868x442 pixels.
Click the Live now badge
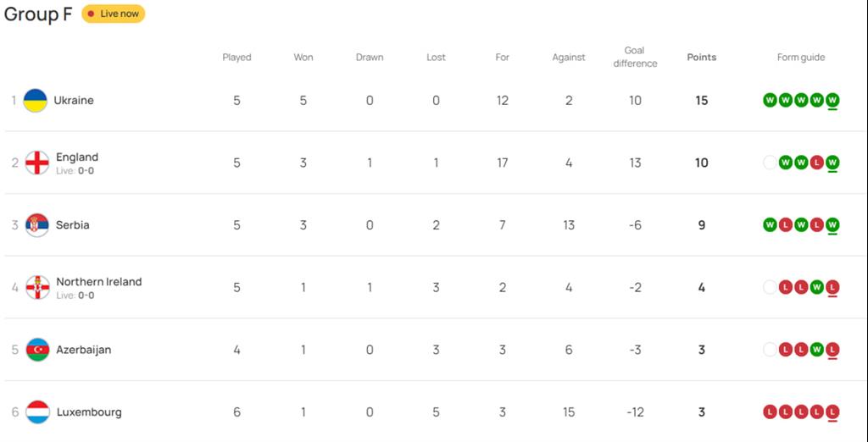[114, 14]
